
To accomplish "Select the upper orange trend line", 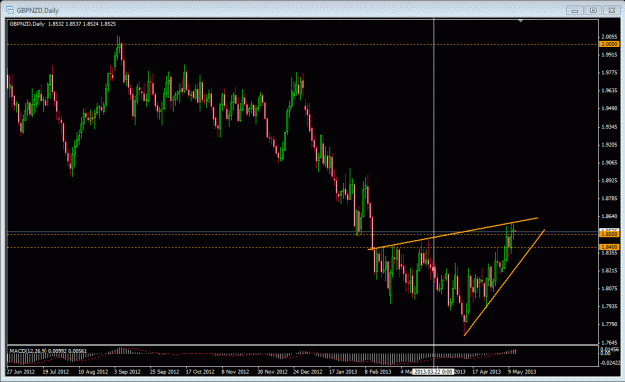I will coord(454,233).
